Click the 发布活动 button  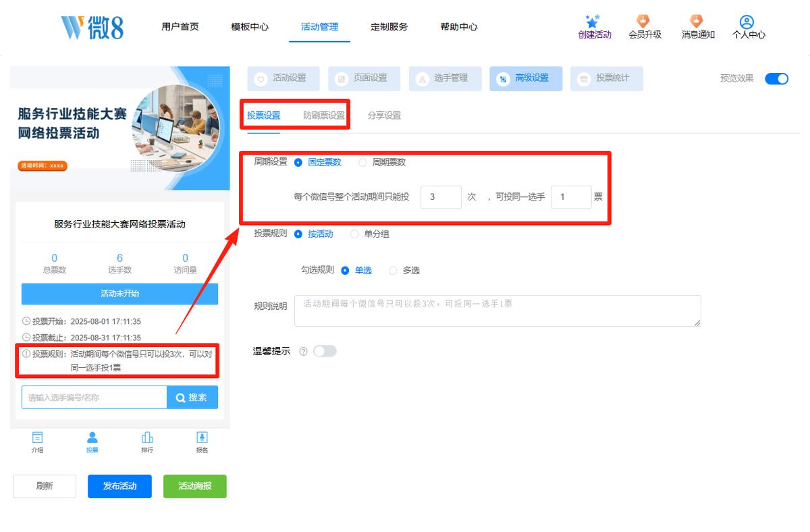coord(119,486)
